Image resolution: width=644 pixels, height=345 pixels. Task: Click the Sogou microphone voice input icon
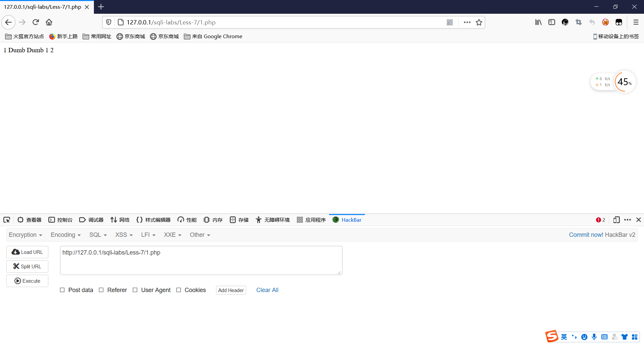594,337
